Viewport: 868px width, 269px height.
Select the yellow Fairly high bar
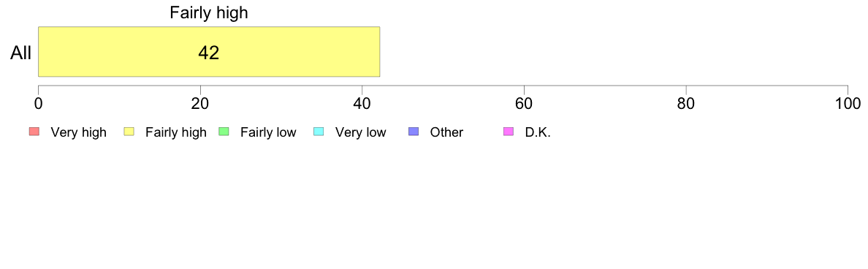coord(209,51)
